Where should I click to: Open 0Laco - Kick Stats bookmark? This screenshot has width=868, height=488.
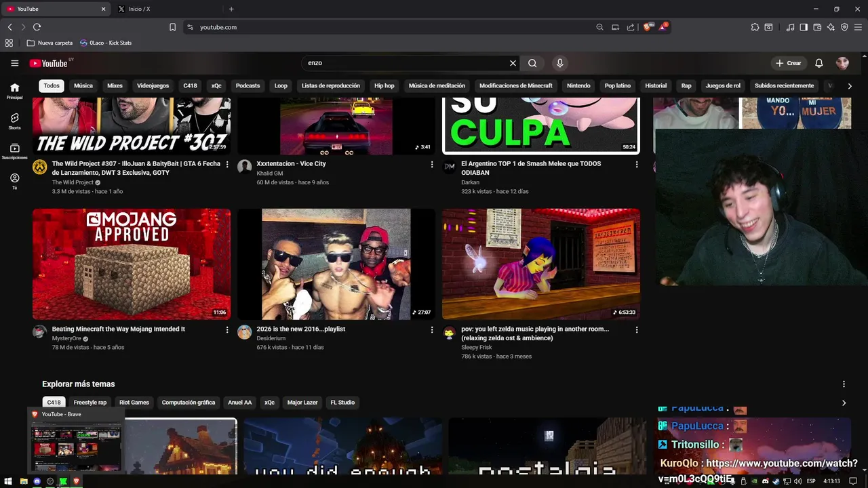point(106,43)
